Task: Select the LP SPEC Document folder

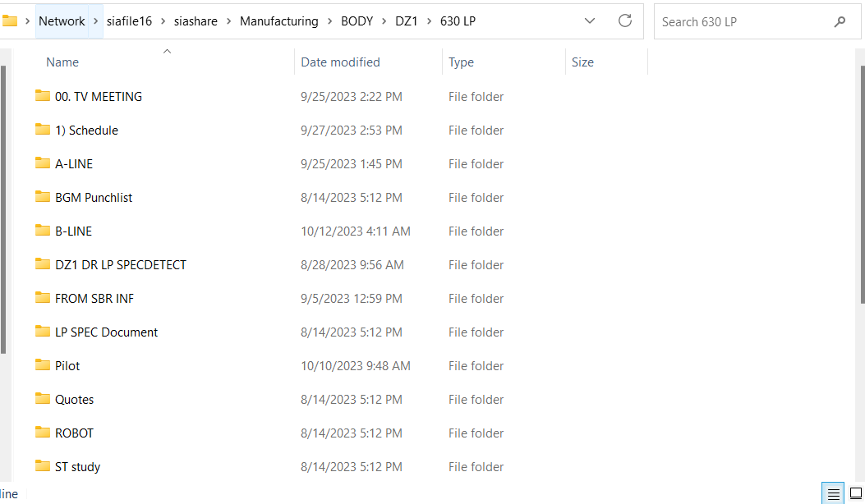Action: (x=106, y=332)
